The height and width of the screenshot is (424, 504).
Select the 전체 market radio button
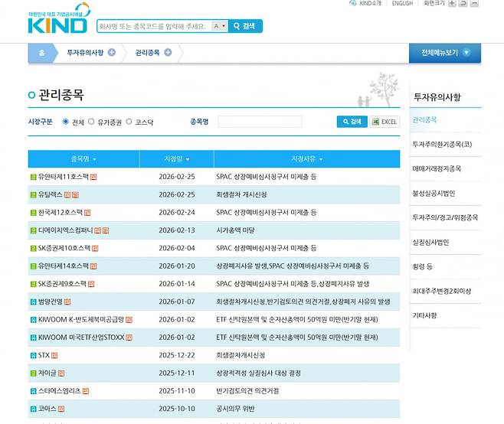(x=66, y=122)
